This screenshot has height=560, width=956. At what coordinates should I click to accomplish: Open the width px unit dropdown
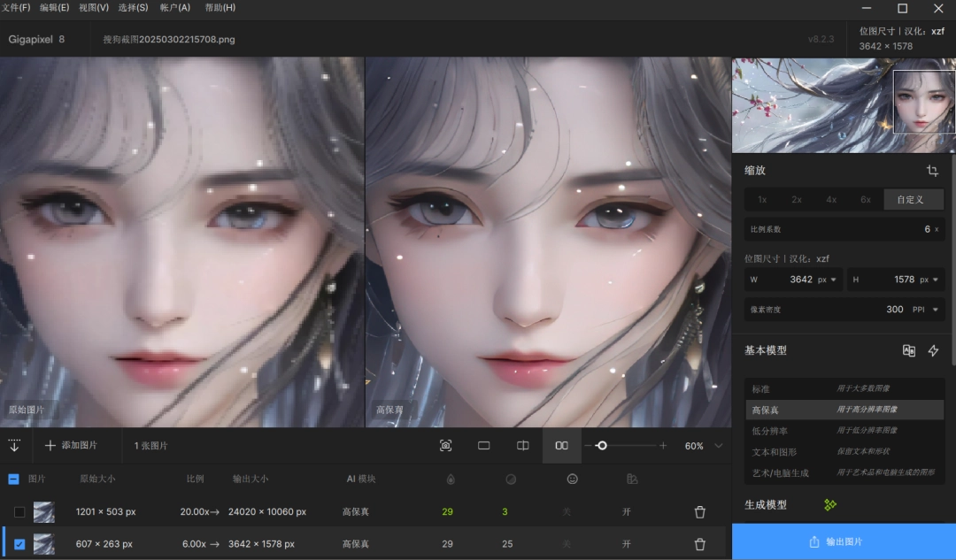pos(828,280)
